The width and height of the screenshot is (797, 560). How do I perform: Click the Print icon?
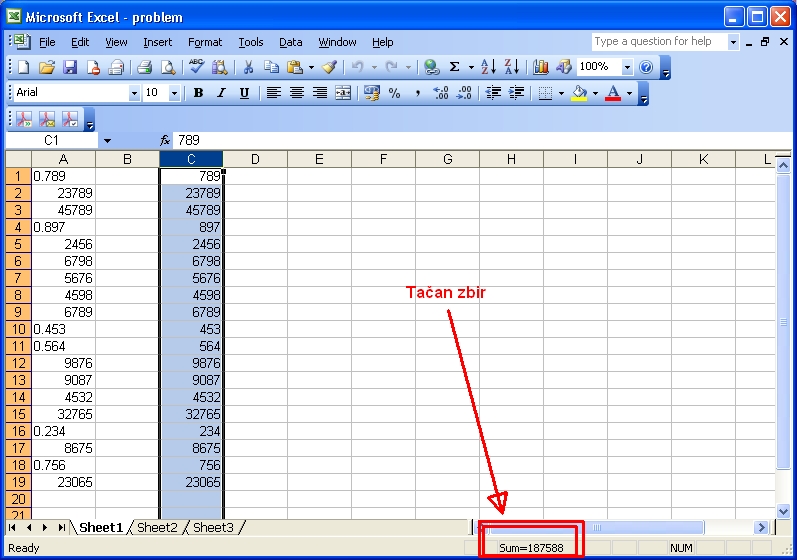[145, 67]
